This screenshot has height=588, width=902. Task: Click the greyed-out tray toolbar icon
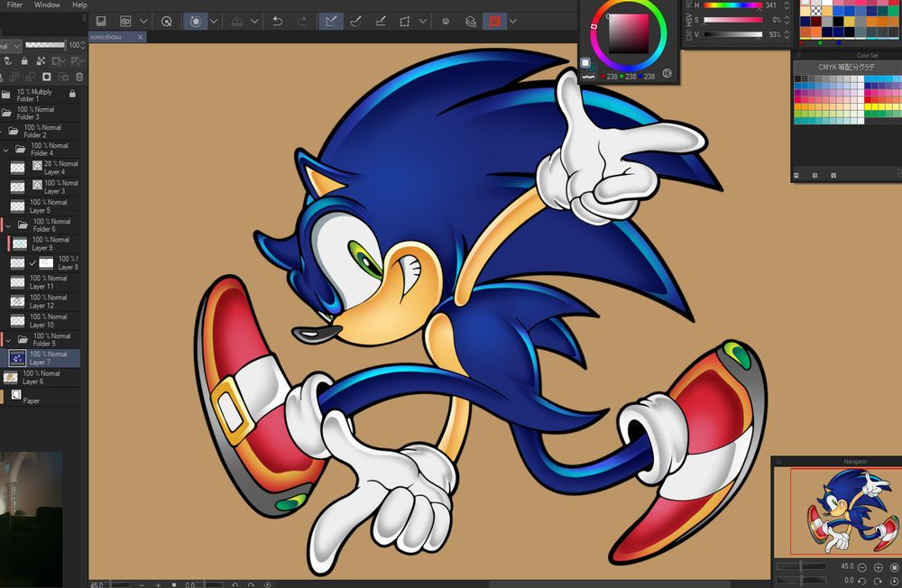pos(236,22)
